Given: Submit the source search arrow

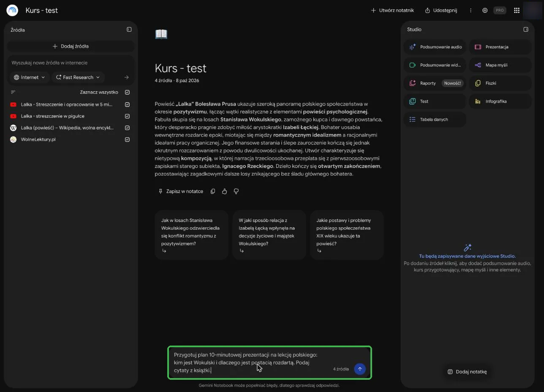Looking at the screenshot, I should click(x=126, y=77).
